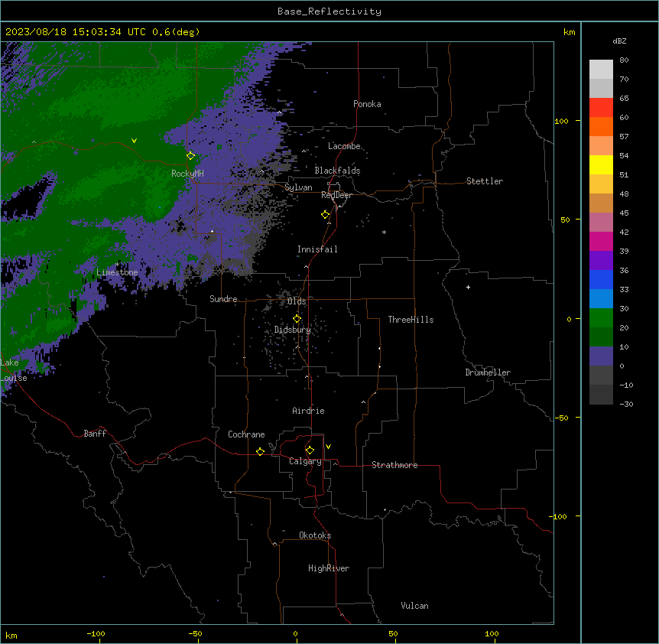Select the Blackfalds label

click(x=337, y=171)
